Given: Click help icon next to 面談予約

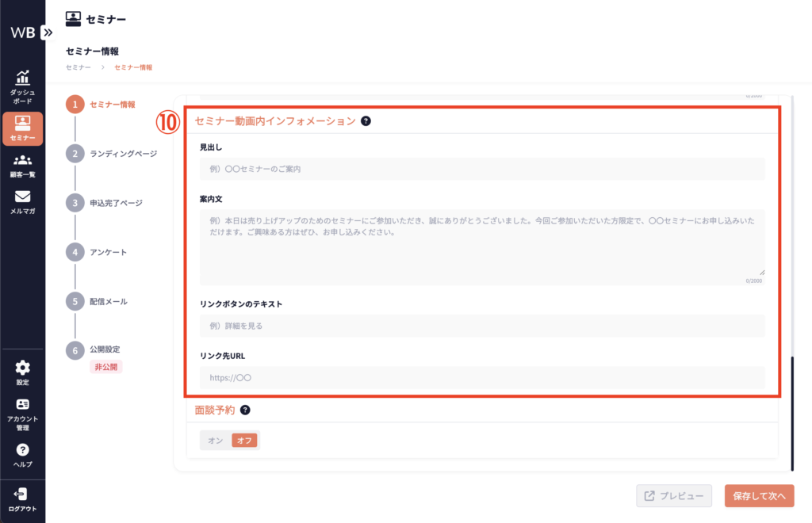Looking at the screenshot, I should pyautogui.click(x=245, y=410).
